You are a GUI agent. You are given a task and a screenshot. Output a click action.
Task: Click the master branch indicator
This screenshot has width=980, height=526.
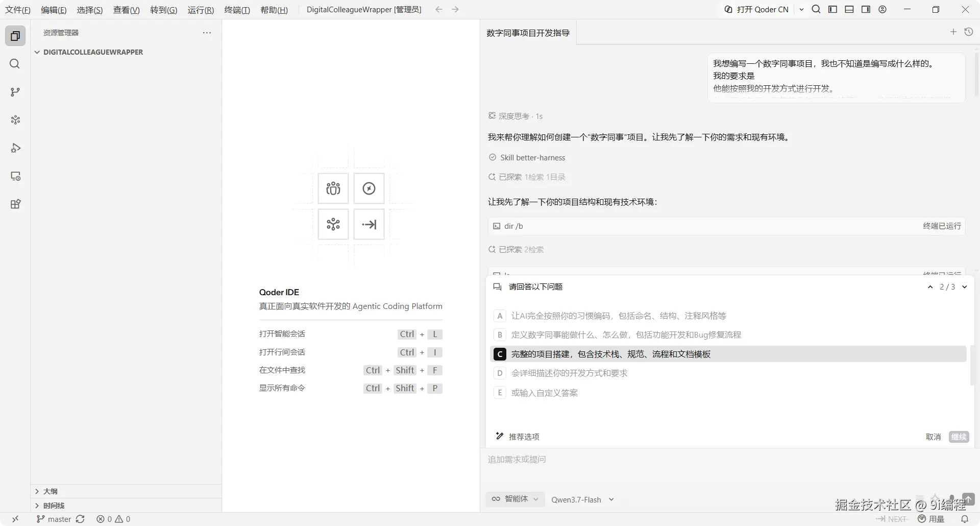54,519
